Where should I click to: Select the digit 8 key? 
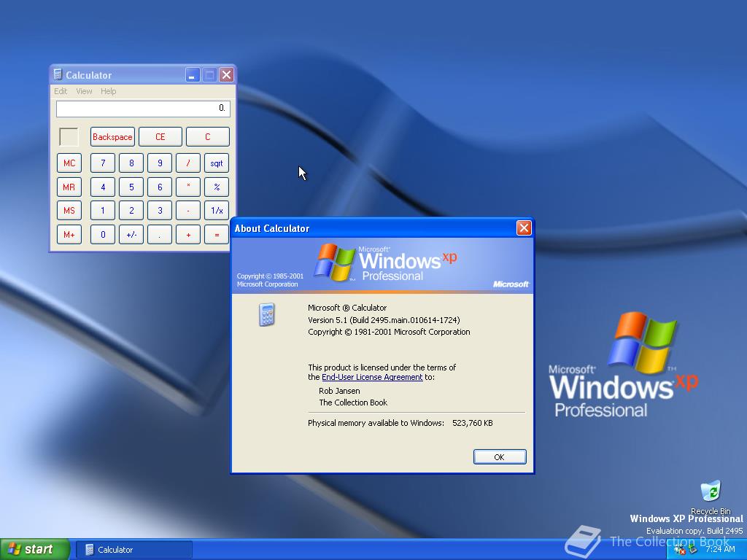pyautogui.click(x=131, y=163)
